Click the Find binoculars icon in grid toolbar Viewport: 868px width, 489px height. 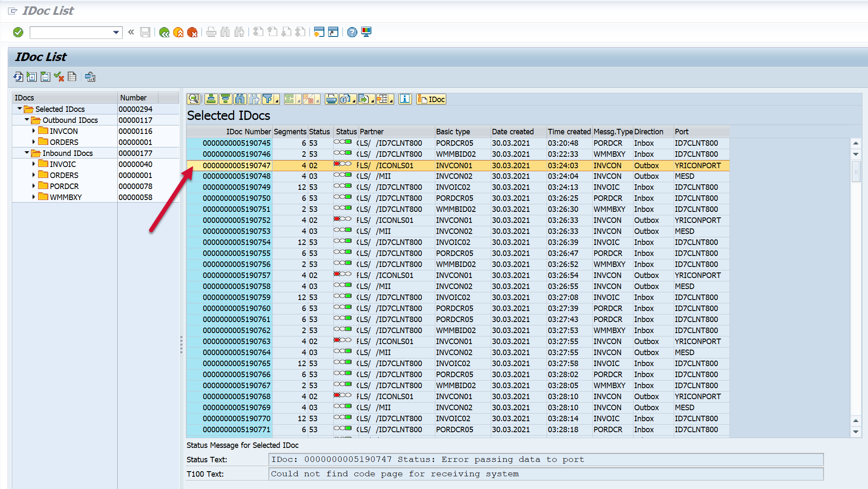pos(240,99)
